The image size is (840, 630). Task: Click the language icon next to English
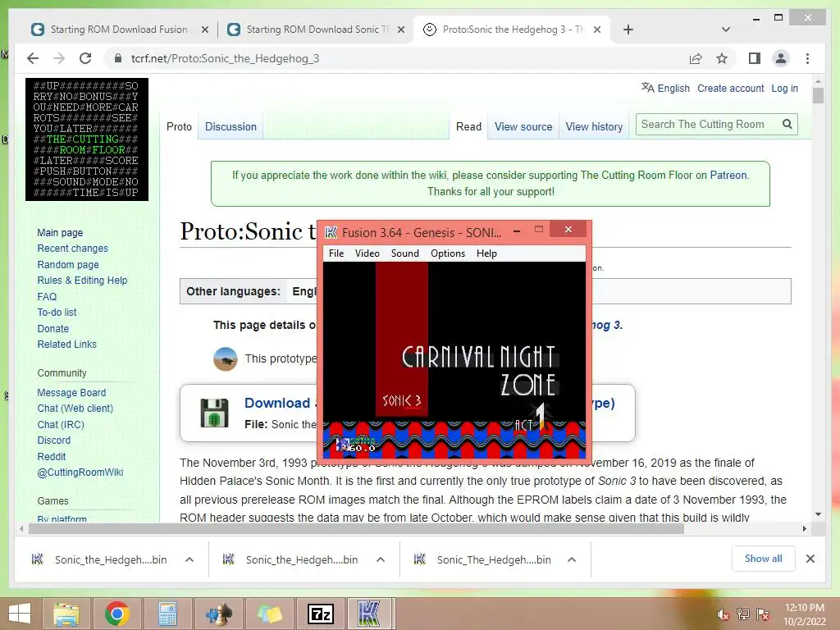[x=648, y=87]
